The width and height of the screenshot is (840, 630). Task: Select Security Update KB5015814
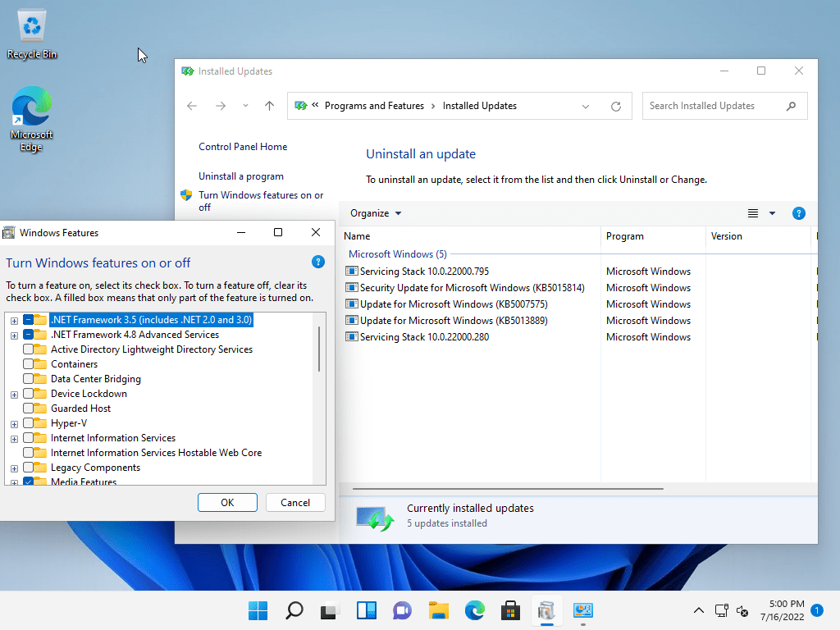(472, 288)
